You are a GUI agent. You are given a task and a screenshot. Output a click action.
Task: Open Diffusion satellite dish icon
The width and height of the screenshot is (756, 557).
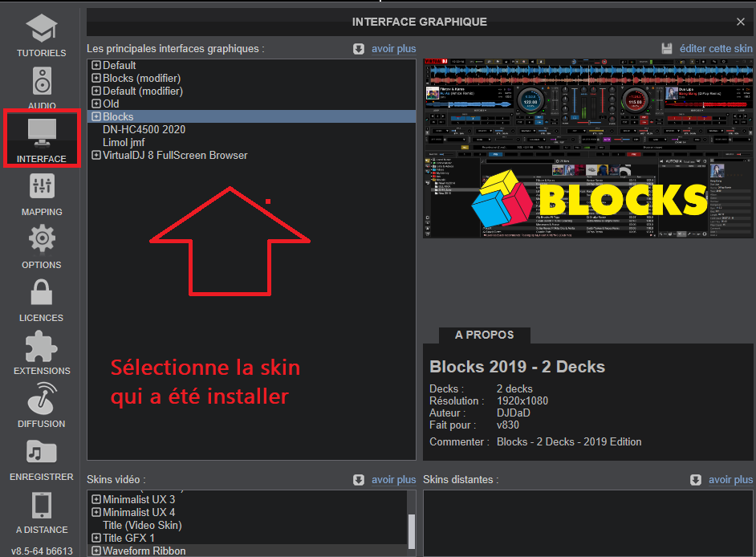(42, 398)
